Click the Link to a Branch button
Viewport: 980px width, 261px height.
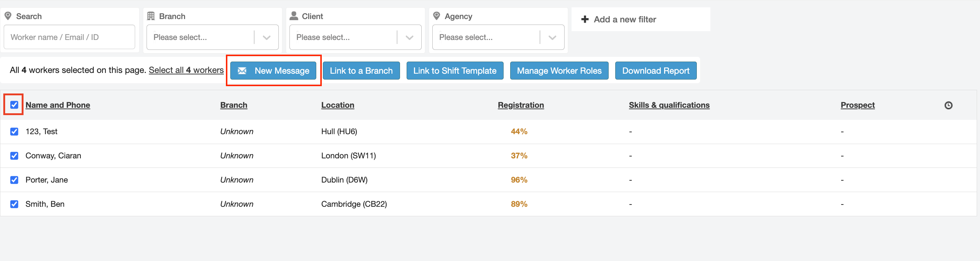click(x=361, y=71)
